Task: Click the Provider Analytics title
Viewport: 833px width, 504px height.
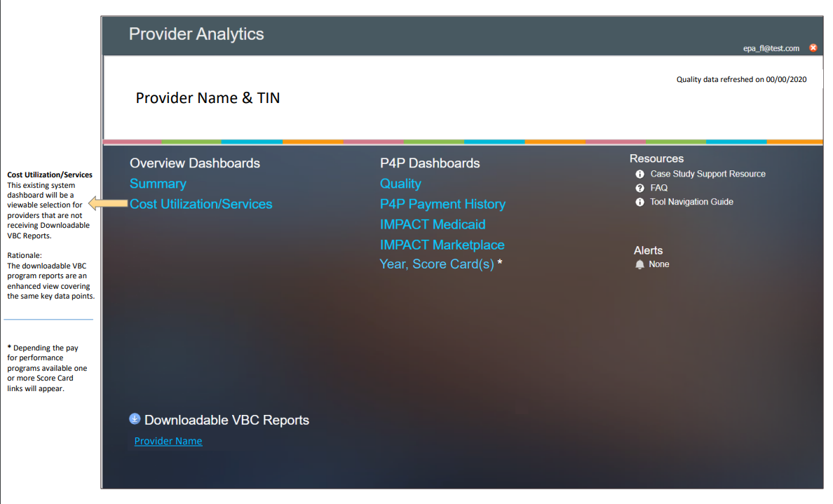Action: click(x=196, y=34)
